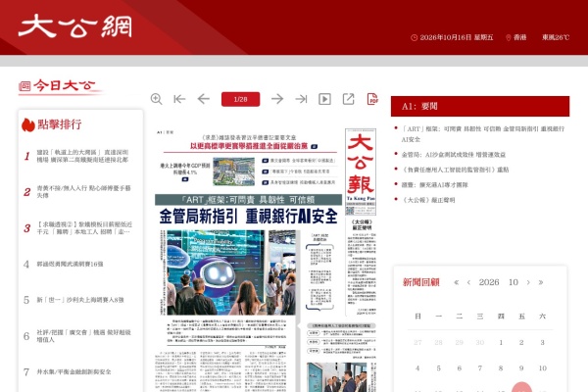
Task: Start slideshow with the play box icon
Action: click(324, 99)
